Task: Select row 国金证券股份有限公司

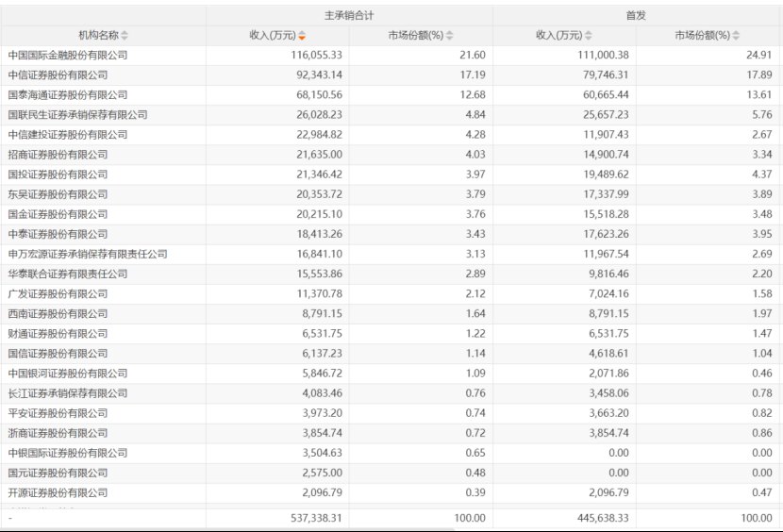Action: pos(390,214)
